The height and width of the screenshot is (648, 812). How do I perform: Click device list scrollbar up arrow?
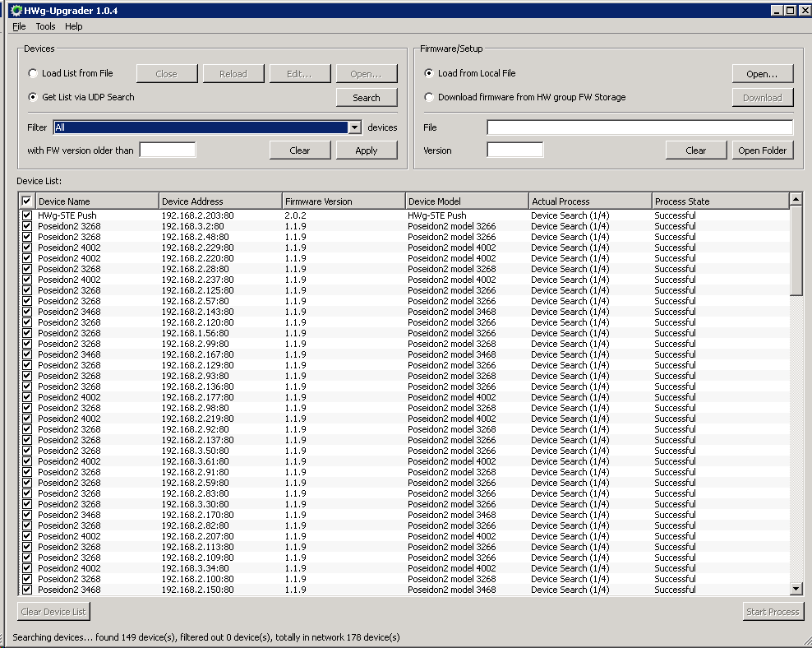tap(796, 199)
